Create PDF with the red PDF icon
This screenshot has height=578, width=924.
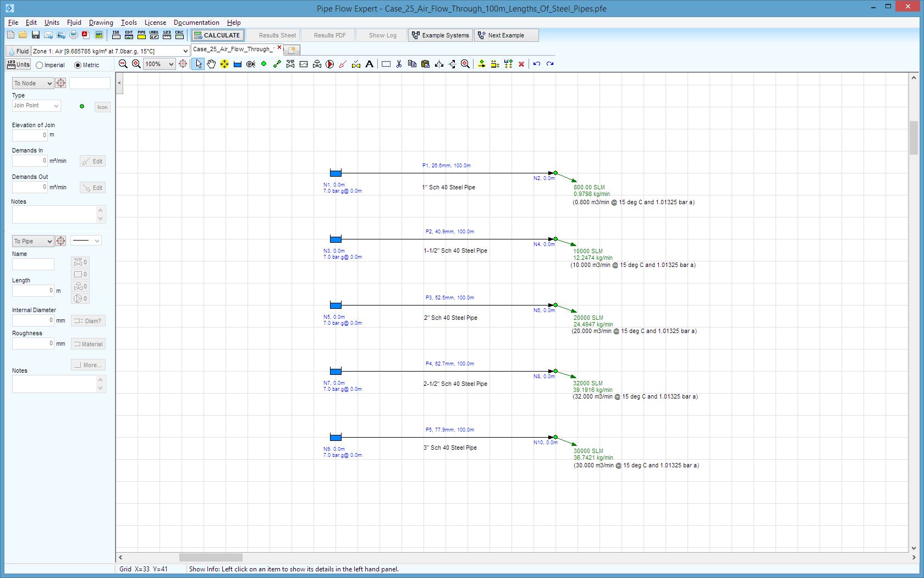tap(86, 35)
